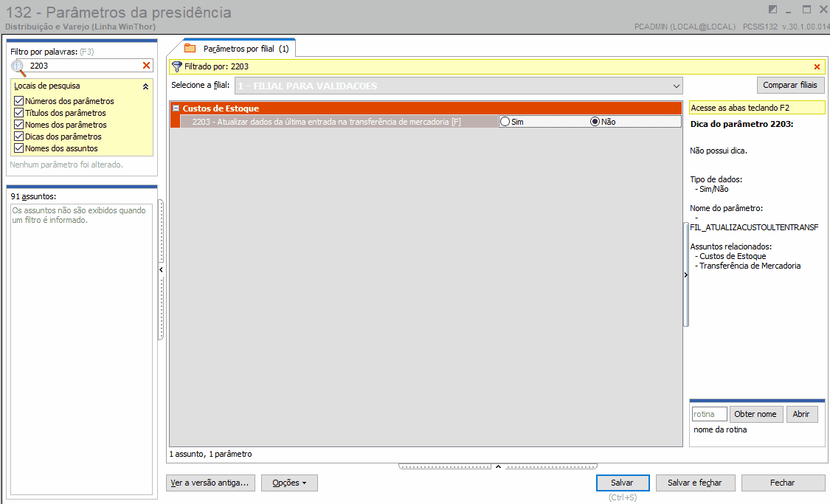
Task: Click the '1 assunto, 1 parâmetro' status text
Action: tap(211, 455)
